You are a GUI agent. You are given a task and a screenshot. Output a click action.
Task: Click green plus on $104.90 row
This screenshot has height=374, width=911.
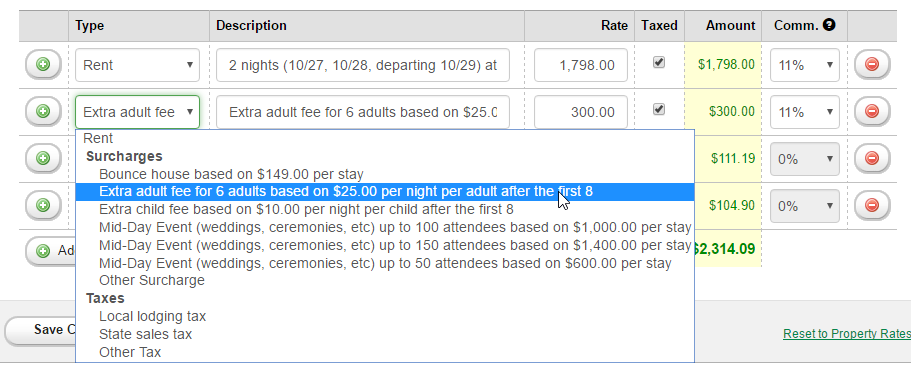coord(43,205)
